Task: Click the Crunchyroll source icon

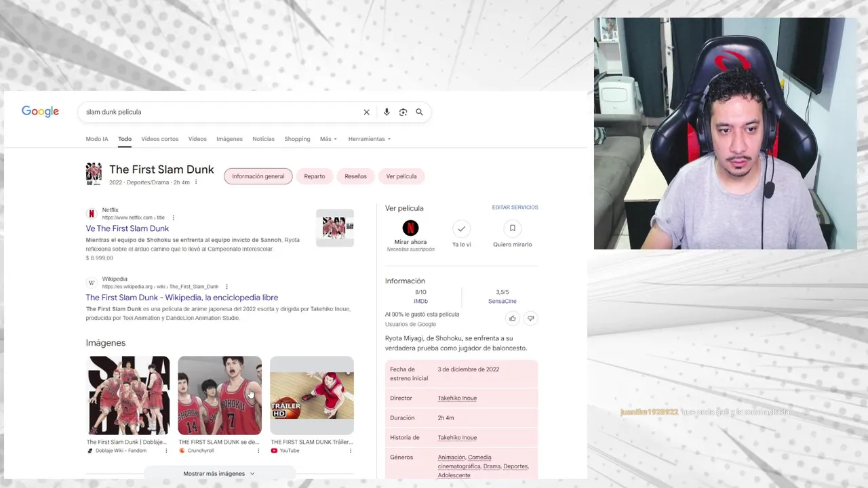Action: coord(182,451)
